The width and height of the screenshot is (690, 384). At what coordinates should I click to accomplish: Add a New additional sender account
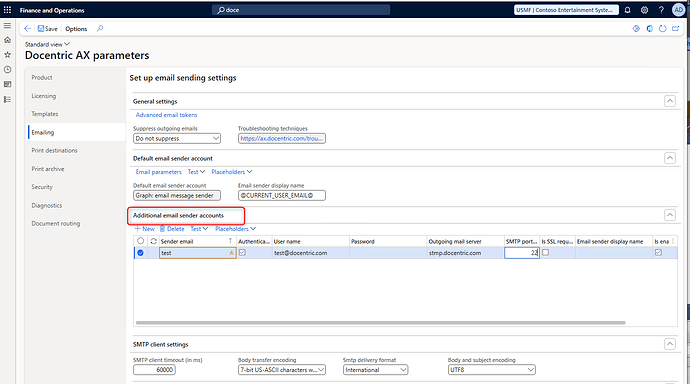point(145,229)
